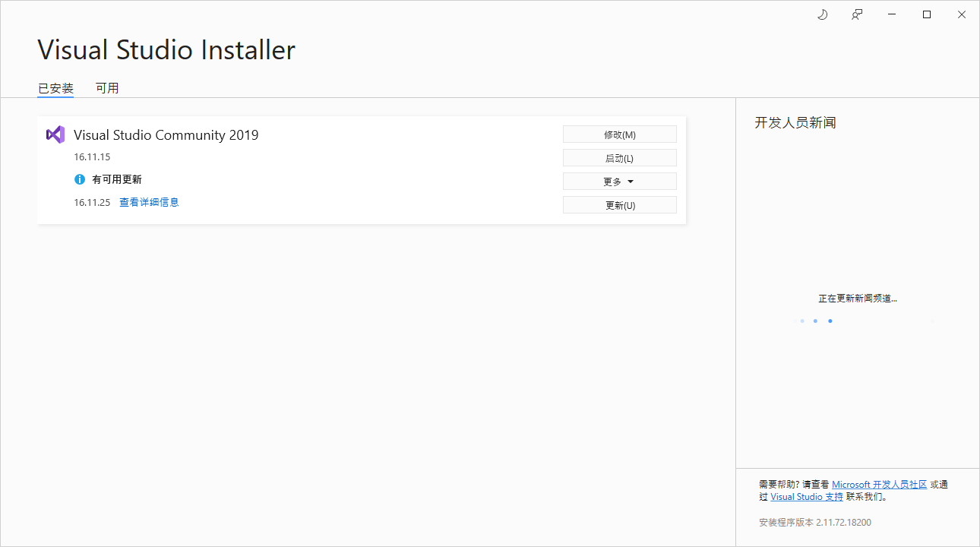Image resolution: width=980 pixels, height=547 pixels.
Task: Click the Visual Studio purple logo
Action: (x=55, y=134)
